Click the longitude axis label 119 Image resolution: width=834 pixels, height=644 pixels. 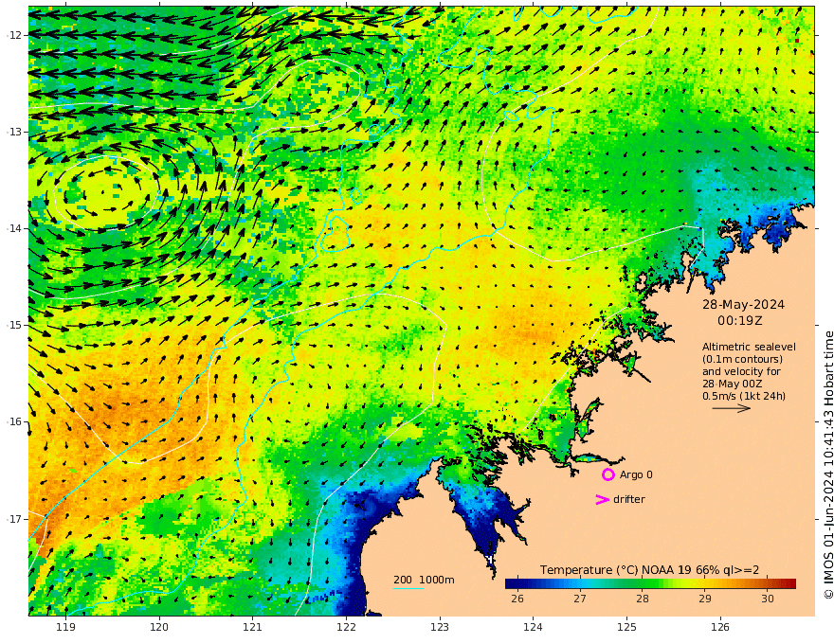(x=65, y=628)
